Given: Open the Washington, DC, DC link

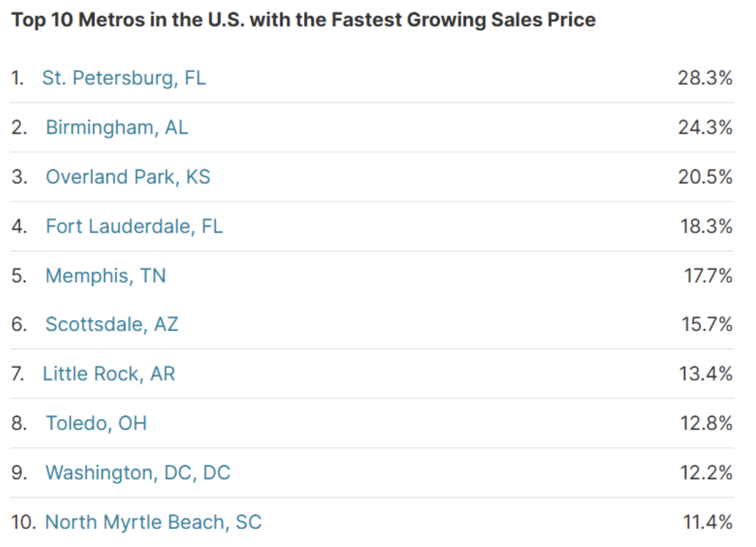Looking at the screenshot, I should click(138, 472).
